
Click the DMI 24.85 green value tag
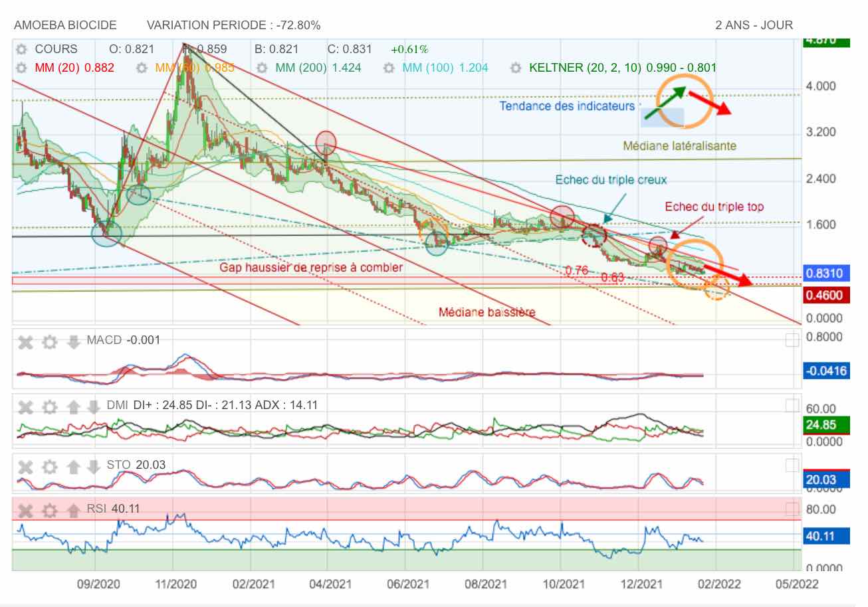pos(826,425)
